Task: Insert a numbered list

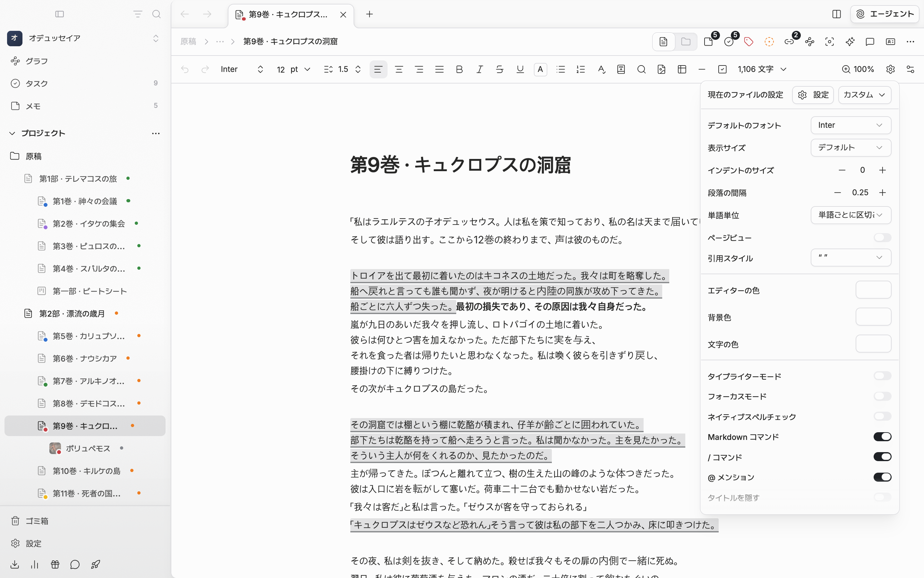Action: coord(581,69)
